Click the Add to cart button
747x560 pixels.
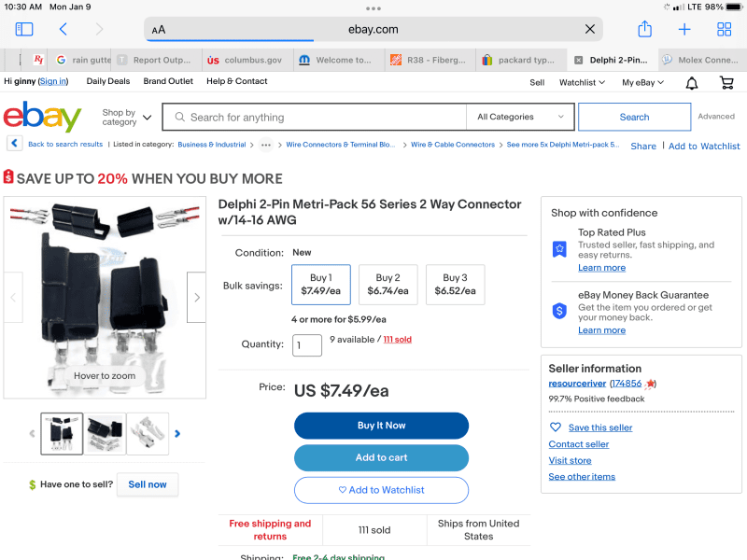coord(381,457)
